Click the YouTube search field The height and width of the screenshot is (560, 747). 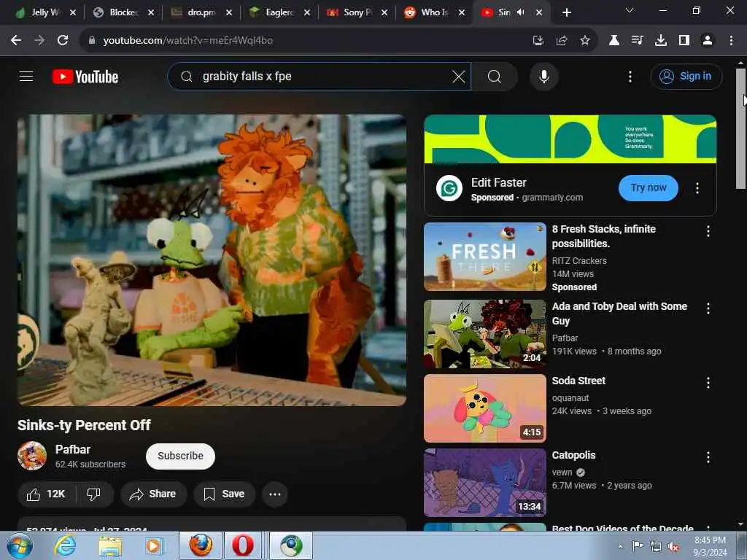320,76
